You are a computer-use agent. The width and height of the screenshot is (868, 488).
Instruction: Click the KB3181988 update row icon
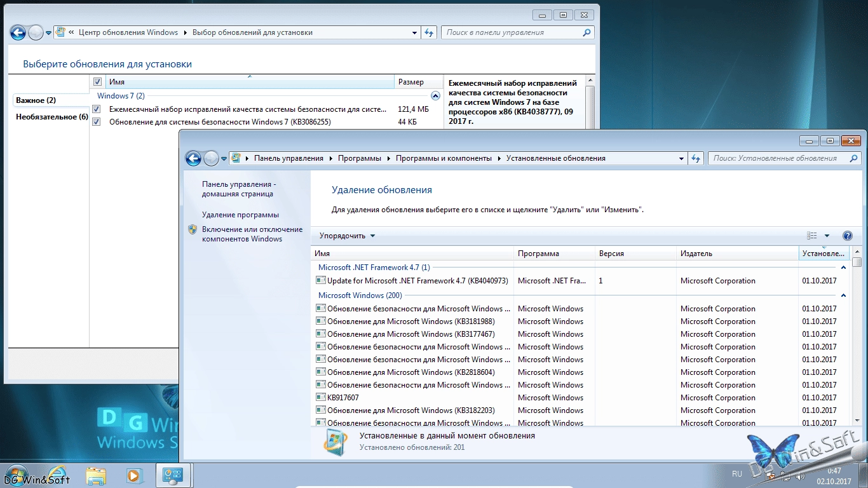pyautogui.click(x=321, y=322)
